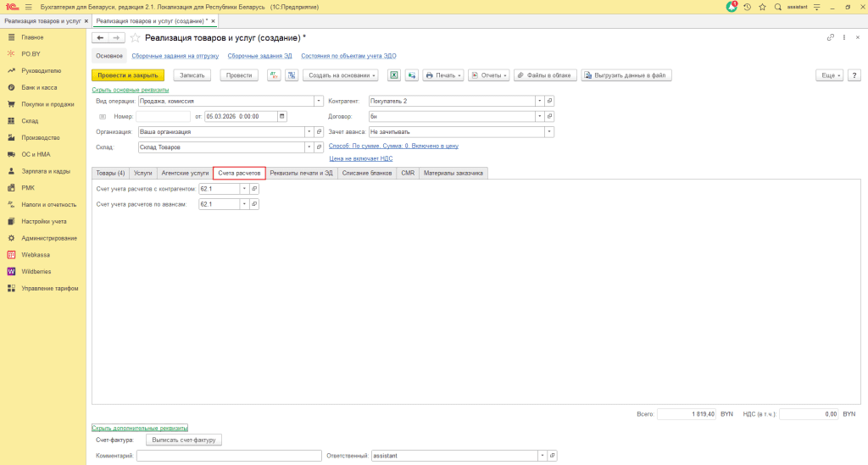Open Создать на основании dropdown
This screenshot has width=868, height=465.
tap(341, 75)
